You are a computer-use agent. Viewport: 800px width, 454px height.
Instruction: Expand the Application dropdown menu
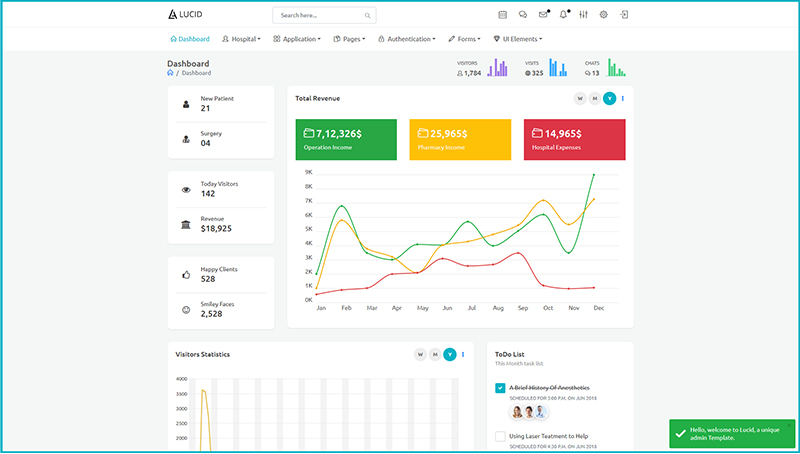pos(297,39)
